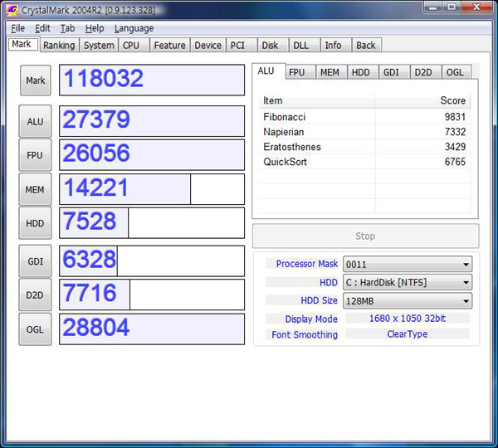Switch to the Back tab
Screen dimensions: 498x448
(367, 46)
